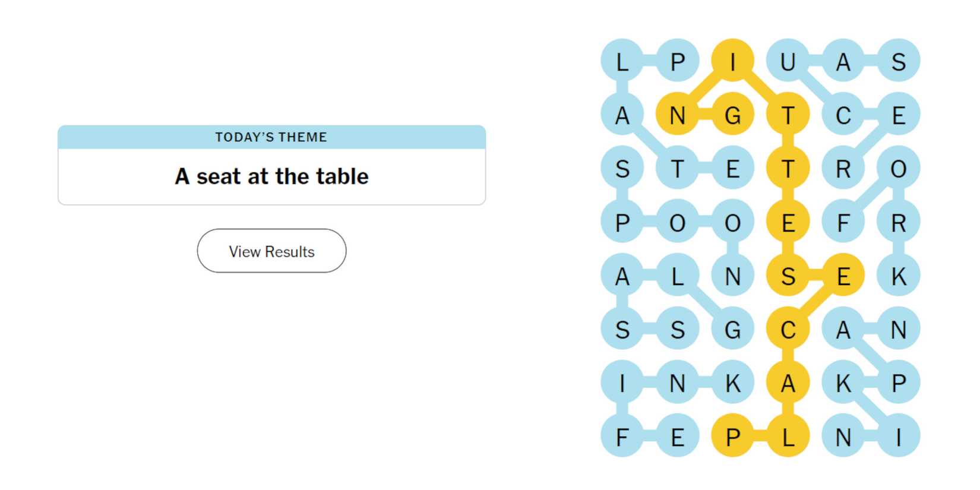Click the theme text reading A seat at the table
Viewport: 980px width, 490px height.
[x=271, y=176]
